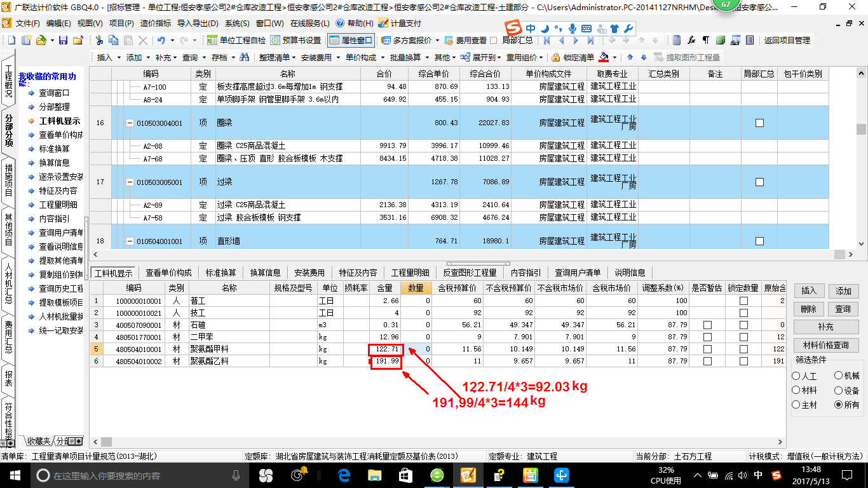Open the 造价指标 menu
The width and height of the screenshot is (868, 488).
point(155,23)
